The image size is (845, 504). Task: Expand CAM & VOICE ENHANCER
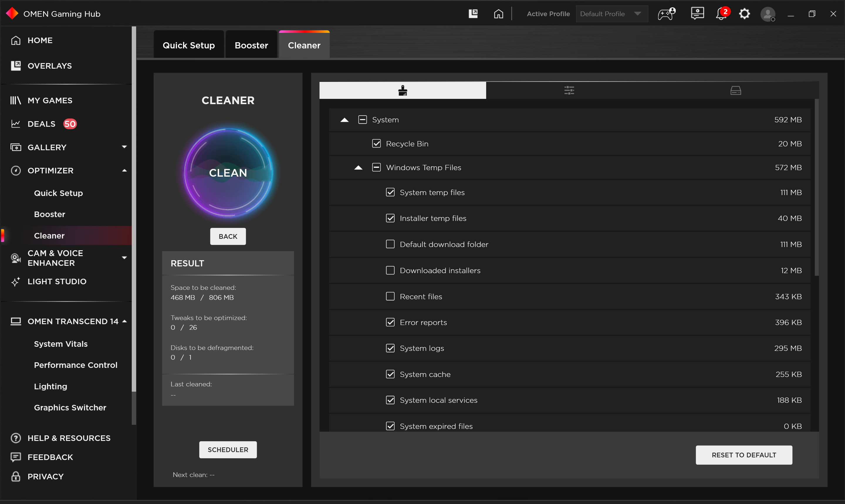(x=124, y=258)
